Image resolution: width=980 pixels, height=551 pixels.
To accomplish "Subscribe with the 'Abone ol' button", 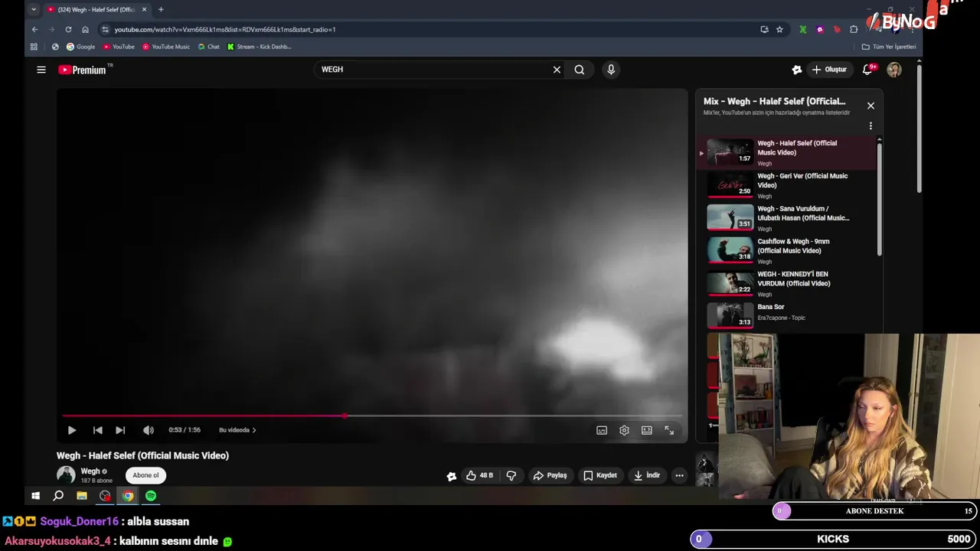I will pos(145,475).
